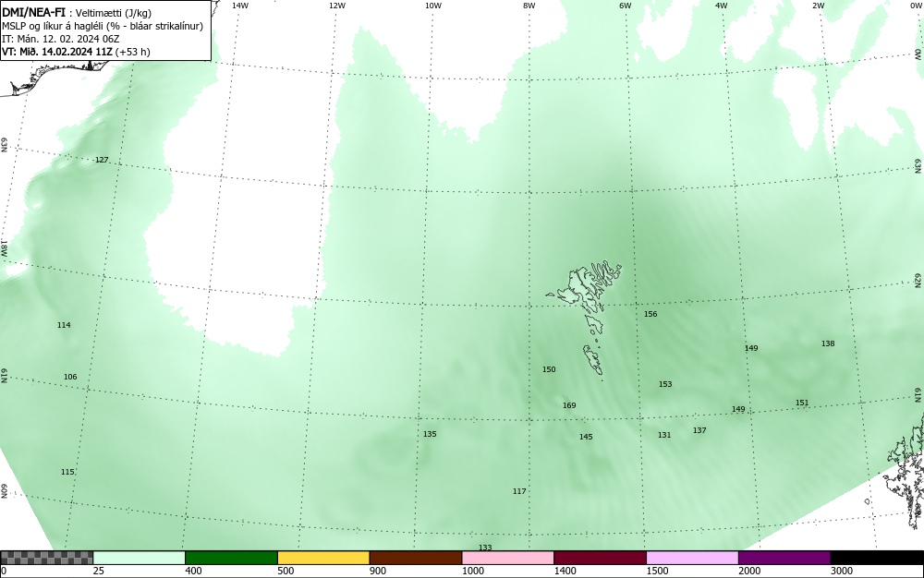924x578 pixels.
Task: Select the yellow 500–900 legend swatch
Action: pos(323,558)
